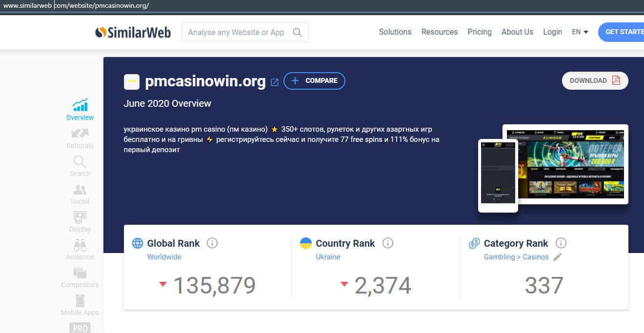Open the Resources menu
644x333 pixels.
tap(440, 32)
